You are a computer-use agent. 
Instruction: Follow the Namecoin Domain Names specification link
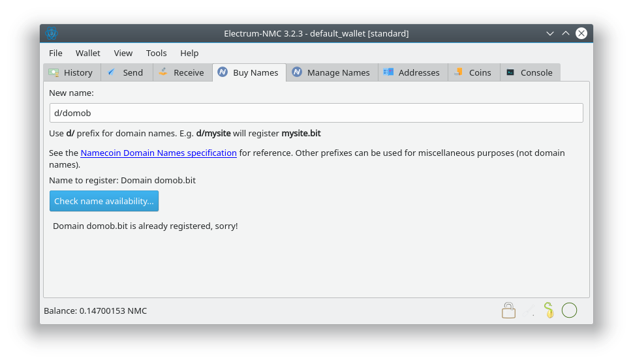[x=159, y=153]
